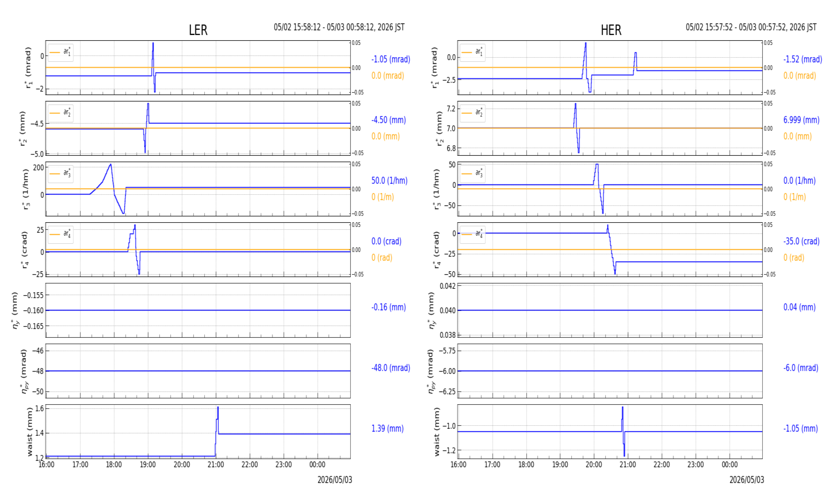The width and height of the screenshot is (824, 504).
Task: Click the LER r2 legend box
Action: [x=61, y=113]
